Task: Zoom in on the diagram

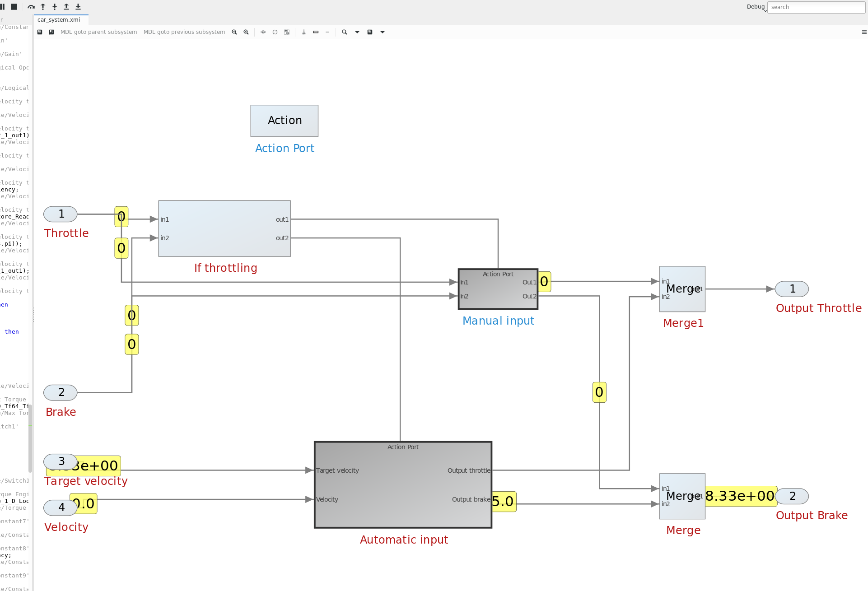Action: point(246,32)
